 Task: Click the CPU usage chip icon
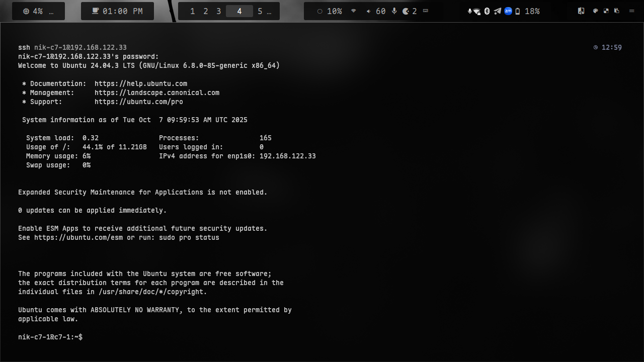pos(26,11)
